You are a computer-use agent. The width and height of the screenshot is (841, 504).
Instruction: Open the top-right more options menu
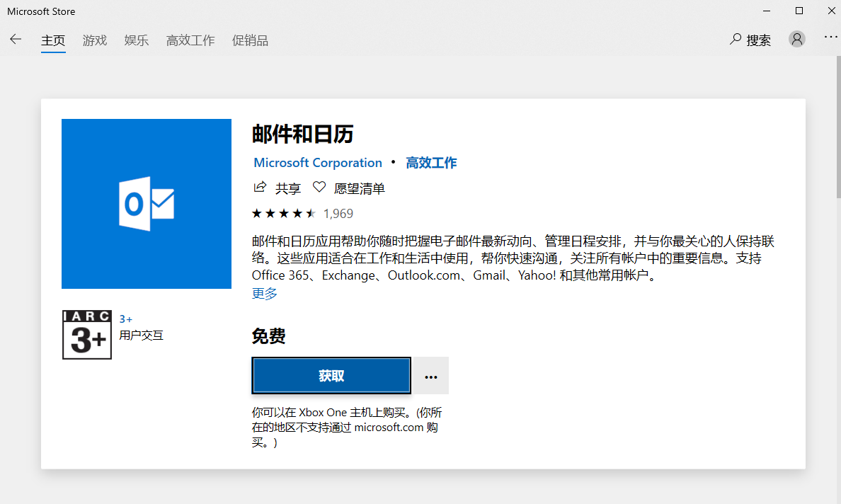coord(831,37)
